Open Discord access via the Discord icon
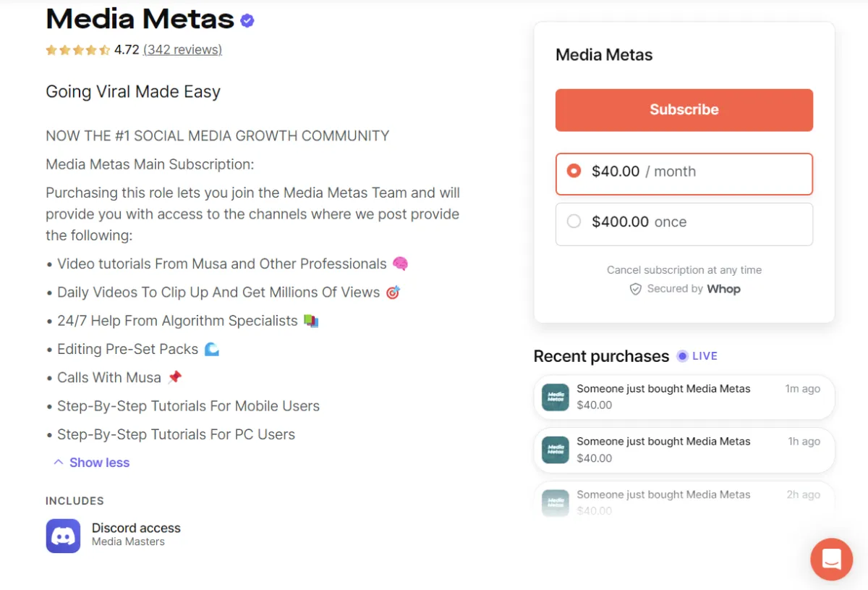Image resolution: width=868 pixels, height=590 pixels. click(63, 536)
